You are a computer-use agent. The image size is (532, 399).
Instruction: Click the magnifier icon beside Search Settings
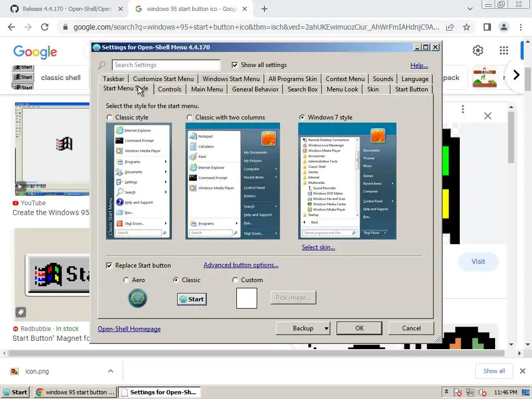tap(102, 65)
